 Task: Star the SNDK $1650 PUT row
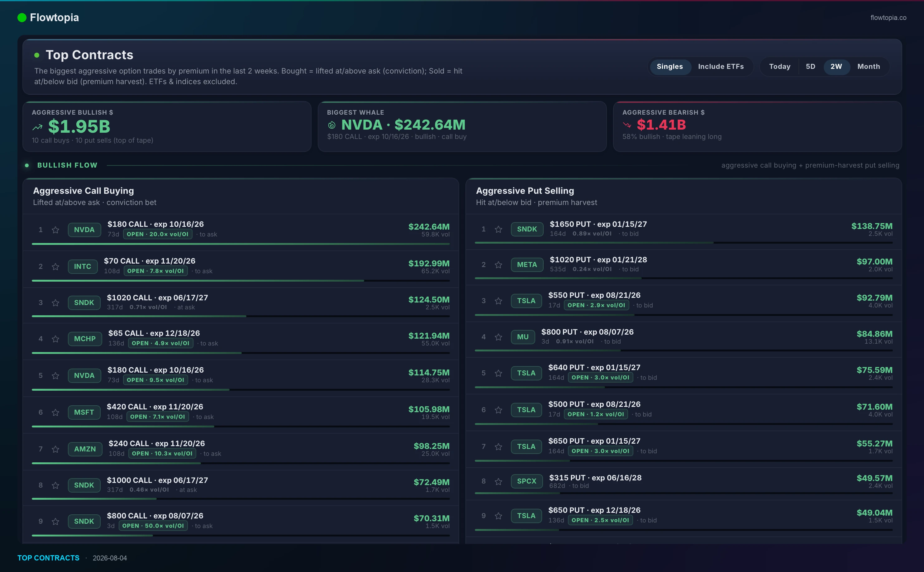[x=498, y=229]
